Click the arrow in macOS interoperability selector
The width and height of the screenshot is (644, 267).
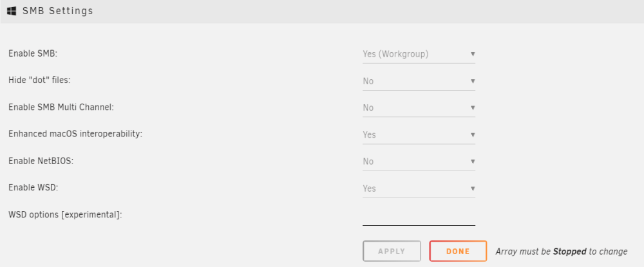pyautogui.click(x=473, y=135)
